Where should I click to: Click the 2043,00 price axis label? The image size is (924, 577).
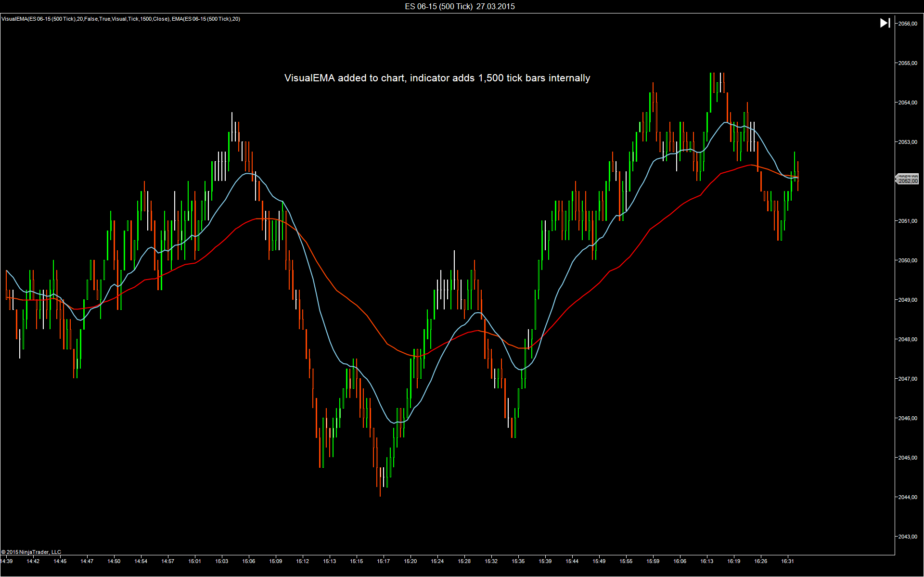[908, 537]
